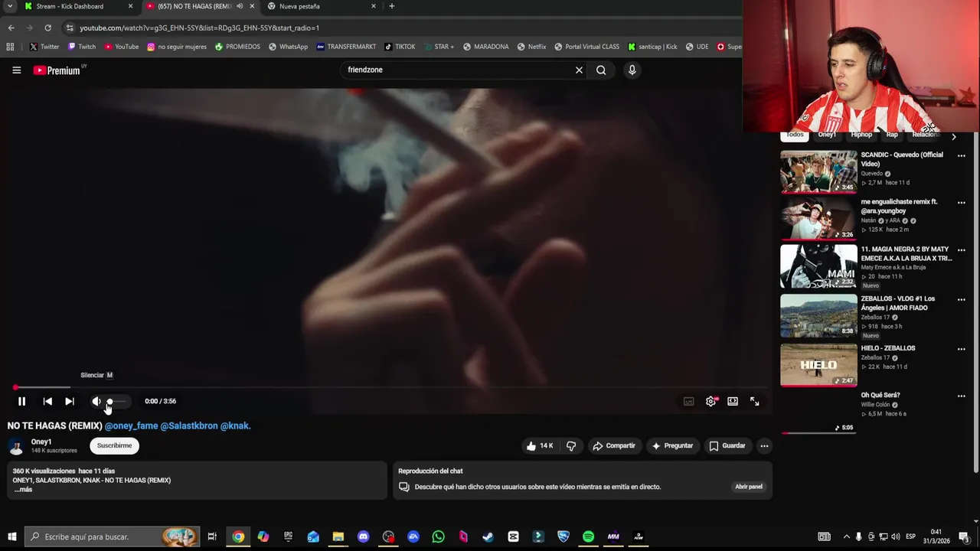Open the Preguntar AI button
This screenshot has width=980, height=551.
click(672, 445)
